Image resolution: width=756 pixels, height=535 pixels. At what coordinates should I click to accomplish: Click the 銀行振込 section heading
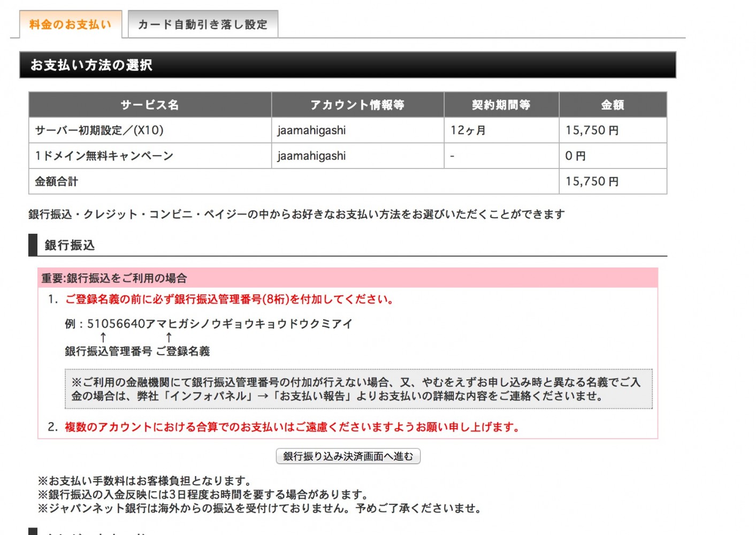(x=348, y=245)
